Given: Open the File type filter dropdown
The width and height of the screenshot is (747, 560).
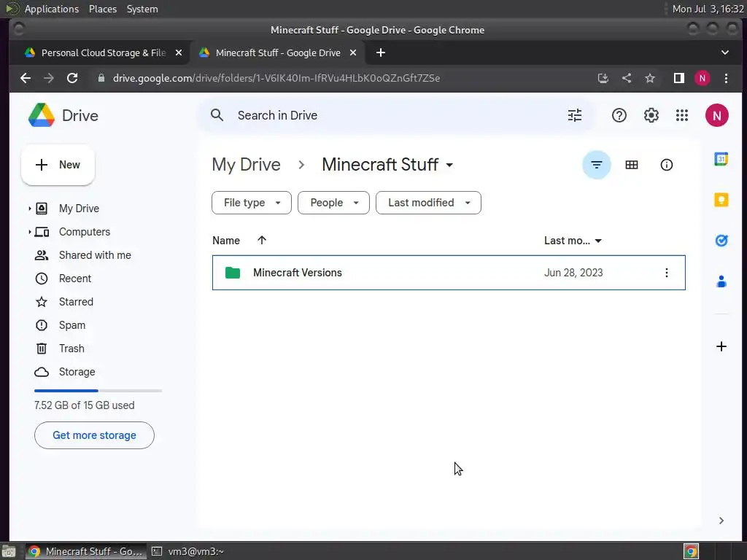Looking at the screenshot, I should pyautogui.click(x=252, y=203).
